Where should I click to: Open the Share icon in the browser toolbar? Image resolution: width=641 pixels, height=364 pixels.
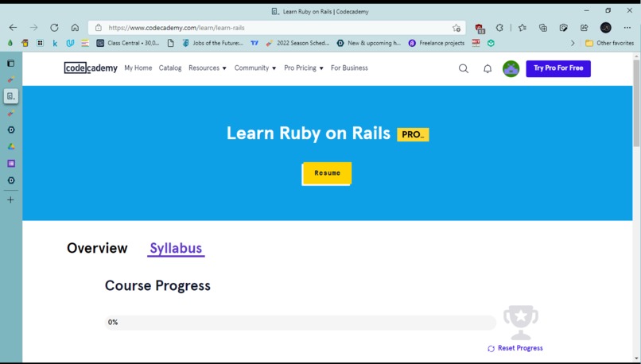pyautogui.click(x=585, y=28)
